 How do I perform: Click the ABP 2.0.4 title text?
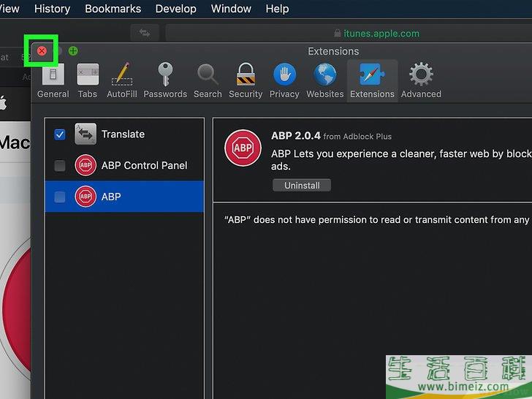(295, 136)
